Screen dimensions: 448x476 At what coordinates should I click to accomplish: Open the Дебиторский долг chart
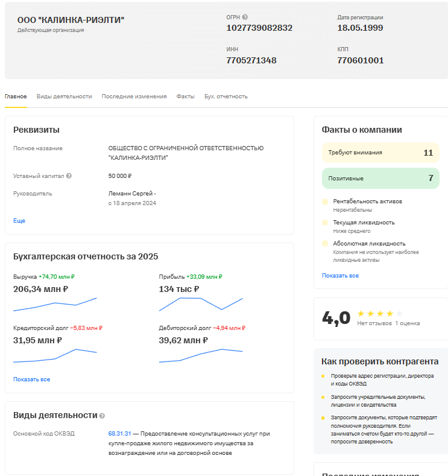tap(201, 356)
